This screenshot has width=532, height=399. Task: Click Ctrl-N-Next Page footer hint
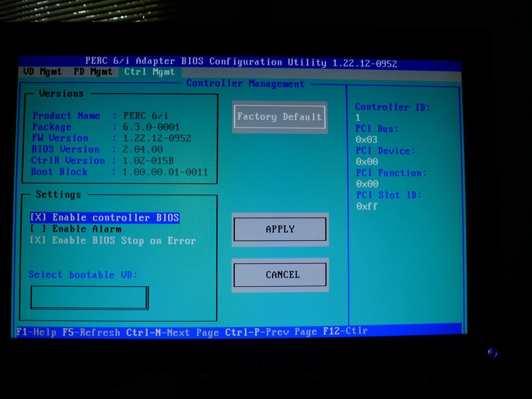(172, 332)
